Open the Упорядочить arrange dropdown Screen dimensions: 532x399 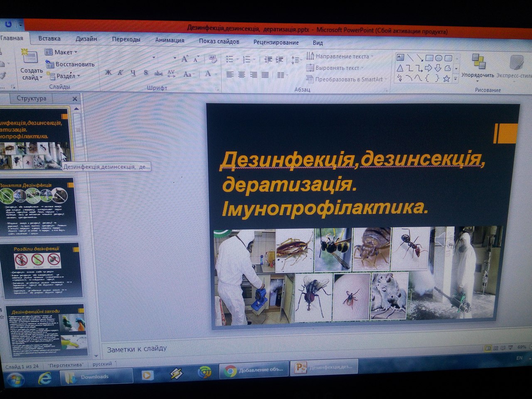point(478,66)
